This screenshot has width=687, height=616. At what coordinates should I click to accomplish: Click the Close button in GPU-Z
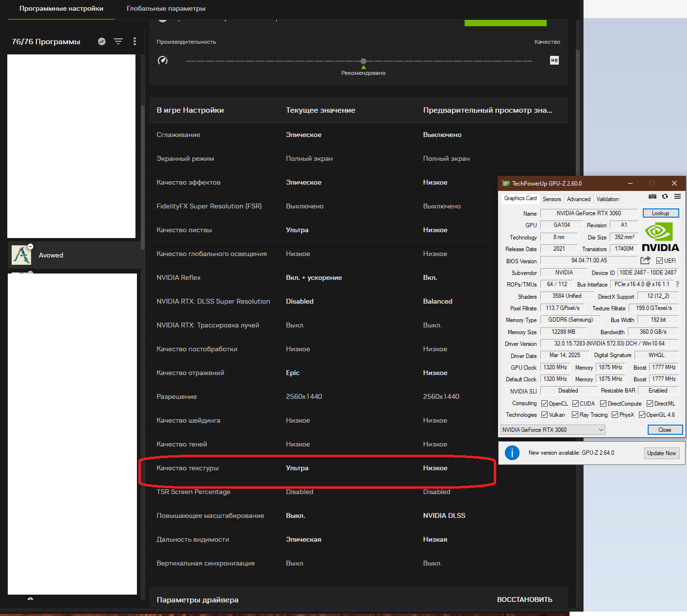pyautogui.click(x=665, y=430)
